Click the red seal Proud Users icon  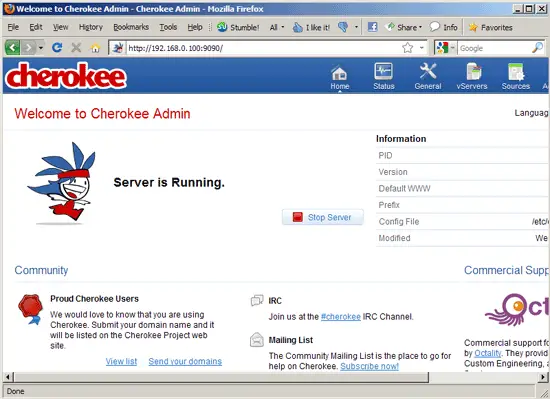pyautogui.click(x=31, y=309)
